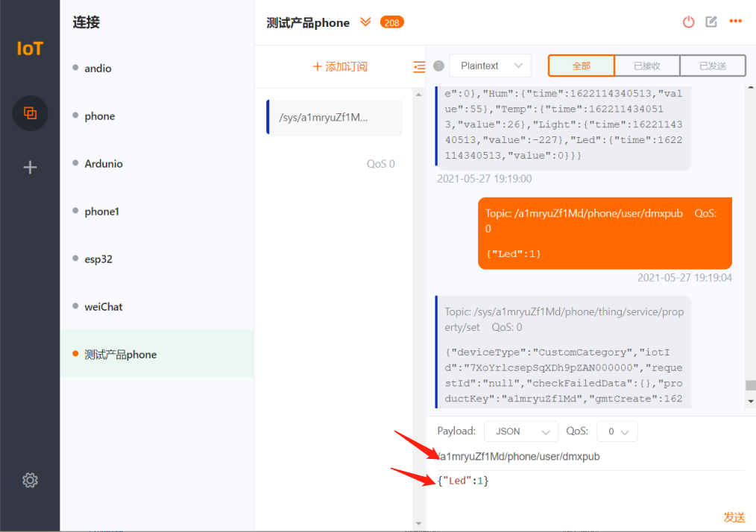Click the subscription list scrollbar up arrow
Image resolution: width=756 pixels, height=532 pixels.
(x=418, y=95)
